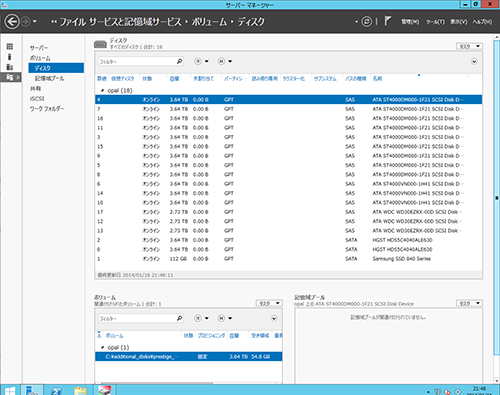The height and width of the screenshot is (395, 500).
Task: Select disk 2 HGST SATA row
Action: [x=289, y=240]
